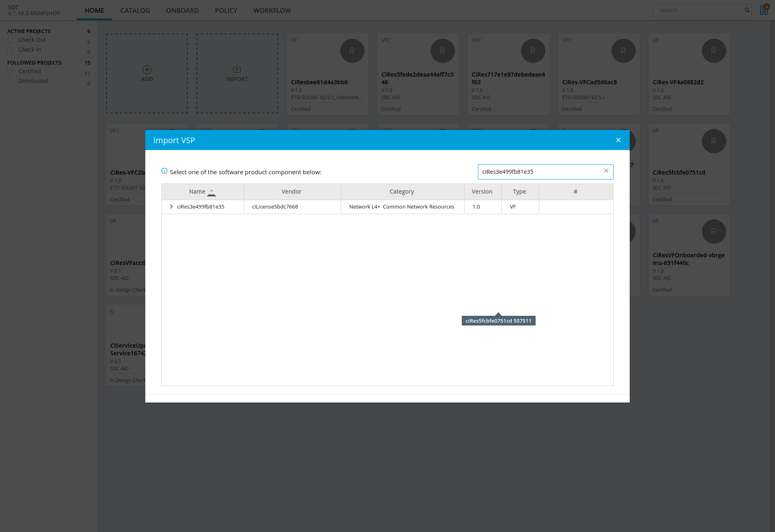Click the info icon beside the instructions
Screen dimensions: 775x532
164,171
